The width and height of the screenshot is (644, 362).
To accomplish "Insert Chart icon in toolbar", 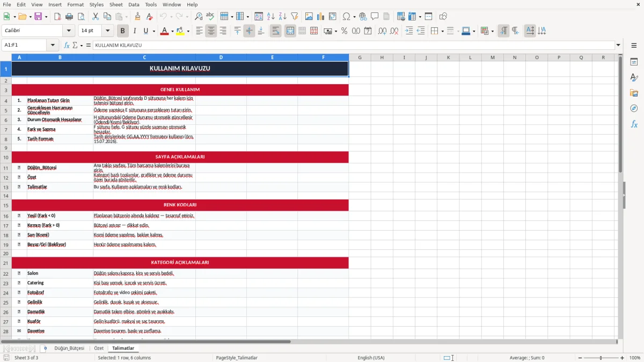I will (x=321, y=17).
